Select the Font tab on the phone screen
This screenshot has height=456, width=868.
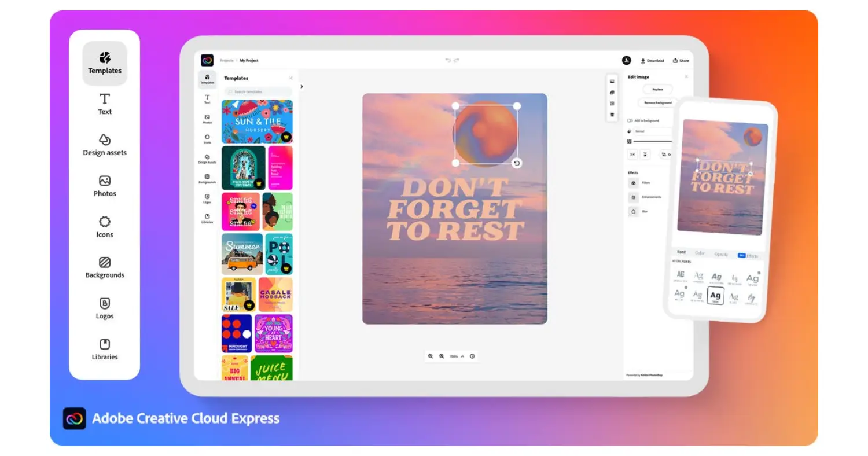[x=681, y=252]
